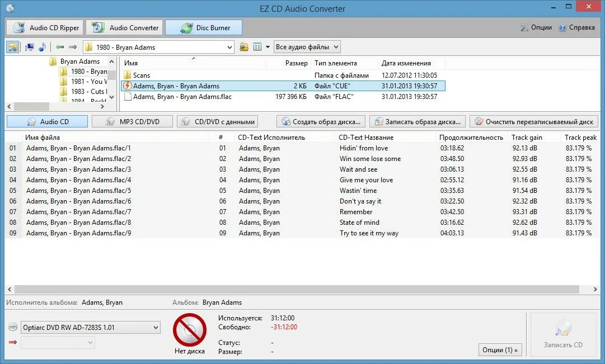Open the folder path combo box '1980 - Bryan Adams'

(x=158, y=47)
